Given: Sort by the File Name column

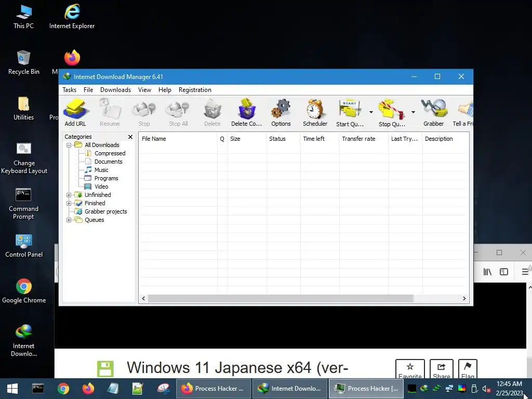Looking at the screenshot, I should coord(178,139).
